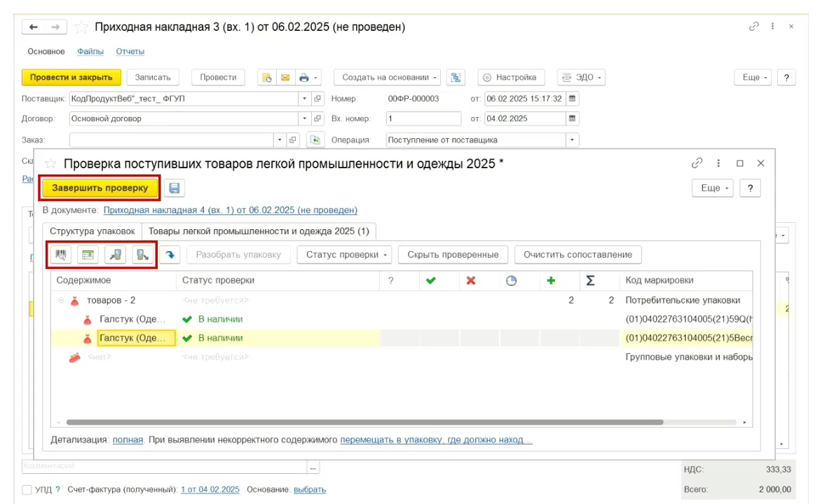Click the blue curved arrow icon
Viewport: 820px width, 504px height.
[x=170, y=255]
